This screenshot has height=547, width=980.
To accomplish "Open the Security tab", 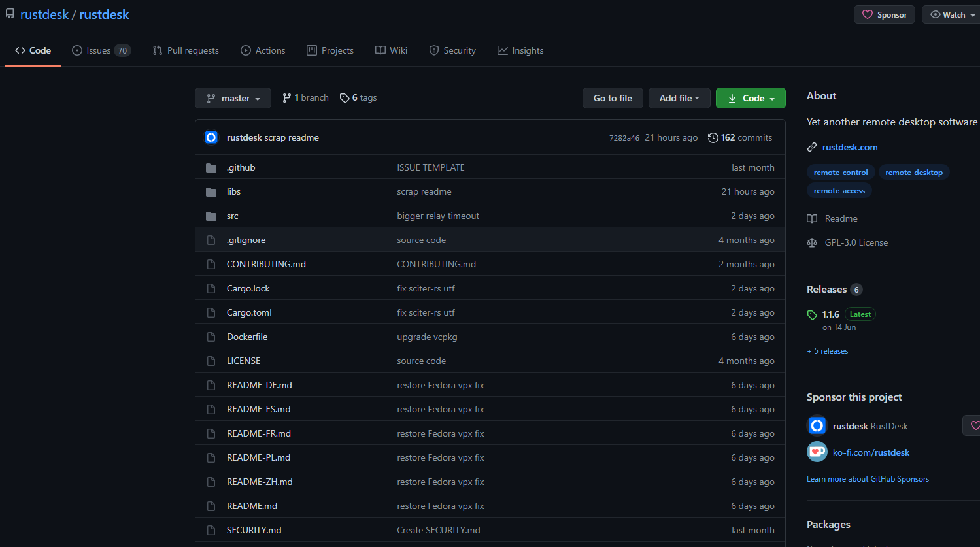I will (452, 50).
